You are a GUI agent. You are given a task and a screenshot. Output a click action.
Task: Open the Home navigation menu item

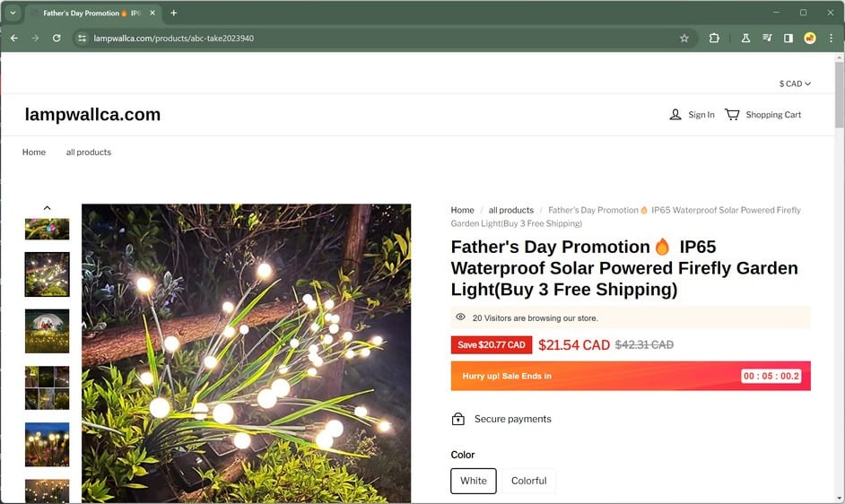point(34,152)
